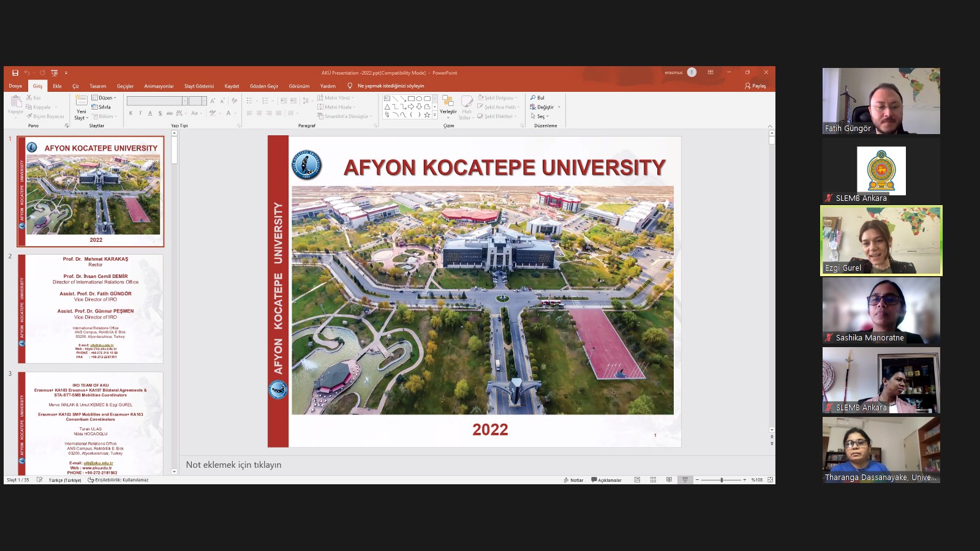Viewport: 980px width, 551px height.
Task: Click the Slide Sorter view icon in status bar
Action: coord(653,480)
